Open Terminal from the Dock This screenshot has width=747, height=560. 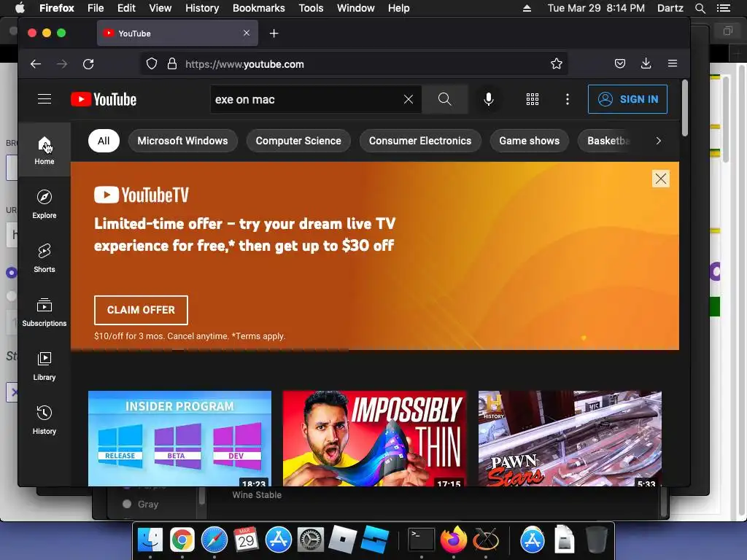[x=422, y=540]
